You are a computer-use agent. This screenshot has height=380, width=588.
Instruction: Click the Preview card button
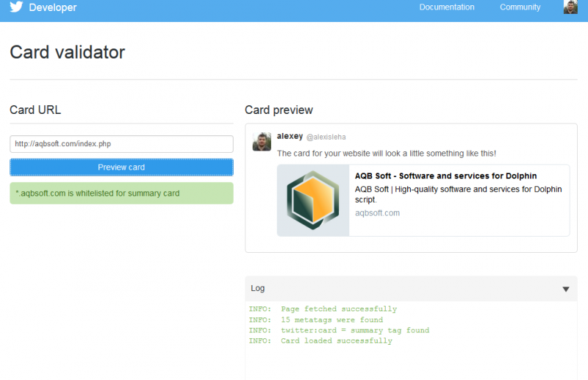click(x=121, y=168)
